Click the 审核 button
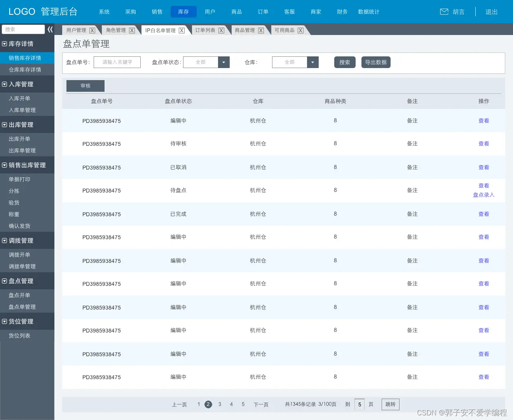The width and height of the screenshot is (513, 420). click(85, 86)
